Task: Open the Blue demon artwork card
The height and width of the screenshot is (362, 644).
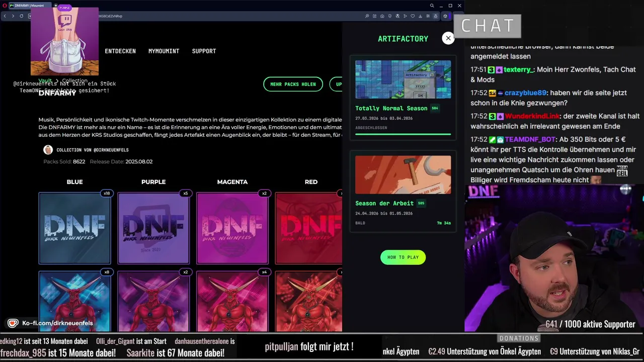Action: click(x=74, y=302)
